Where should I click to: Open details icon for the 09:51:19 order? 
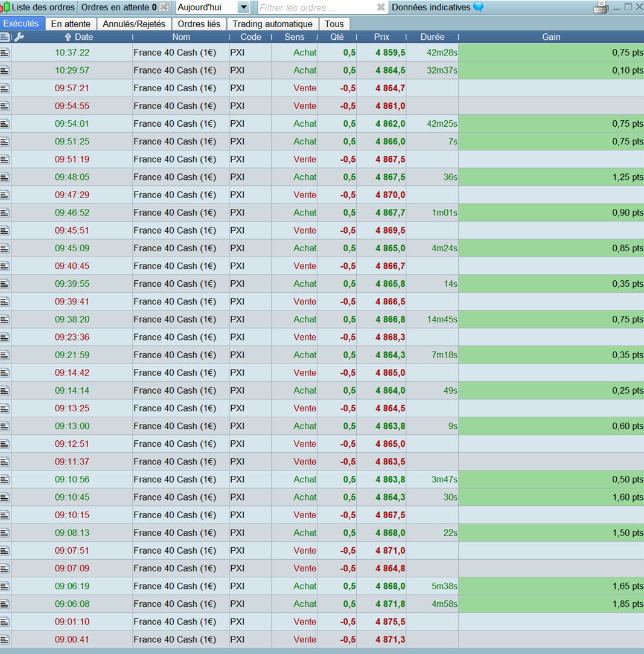pyautogui.click(x=5, y=159)
